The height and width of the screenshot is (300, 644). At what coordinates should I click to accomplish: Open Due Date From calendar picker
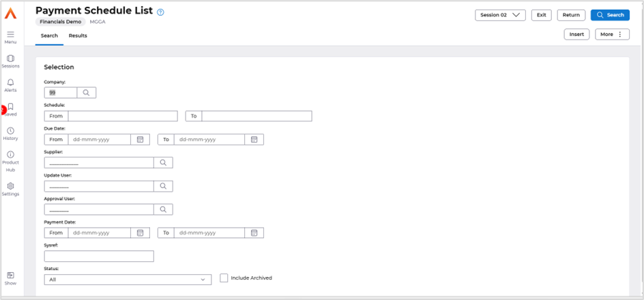140,139
